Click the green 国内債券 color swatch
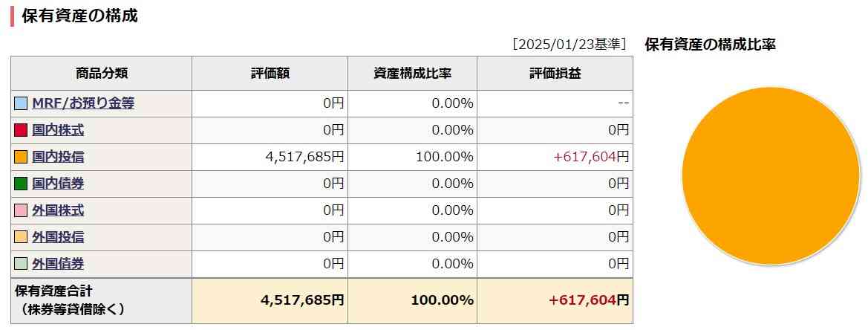The image size is (868, 330). (x=21, y=184)
